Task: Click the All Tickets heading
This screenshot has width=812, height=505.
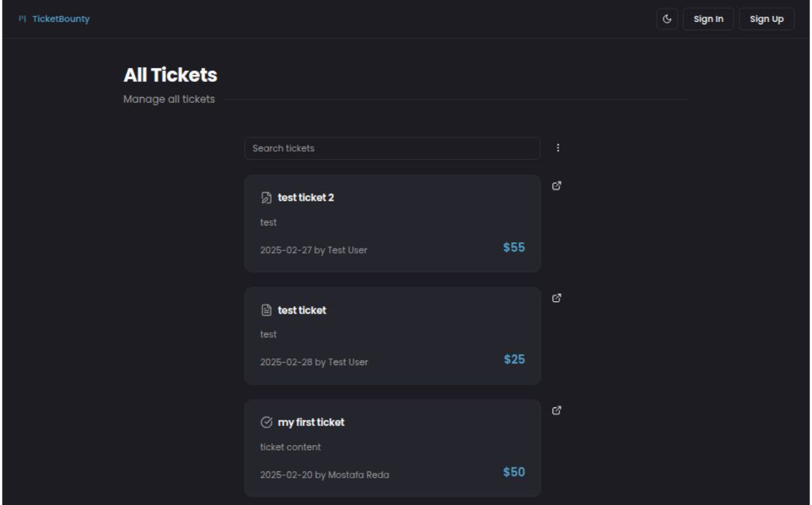Action: coord(170,75)
